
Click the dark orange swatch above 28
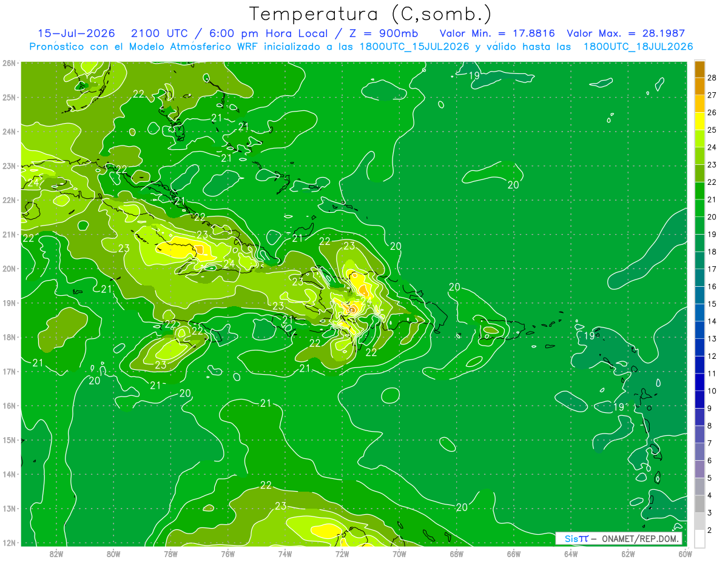click(x=699, y=69)
